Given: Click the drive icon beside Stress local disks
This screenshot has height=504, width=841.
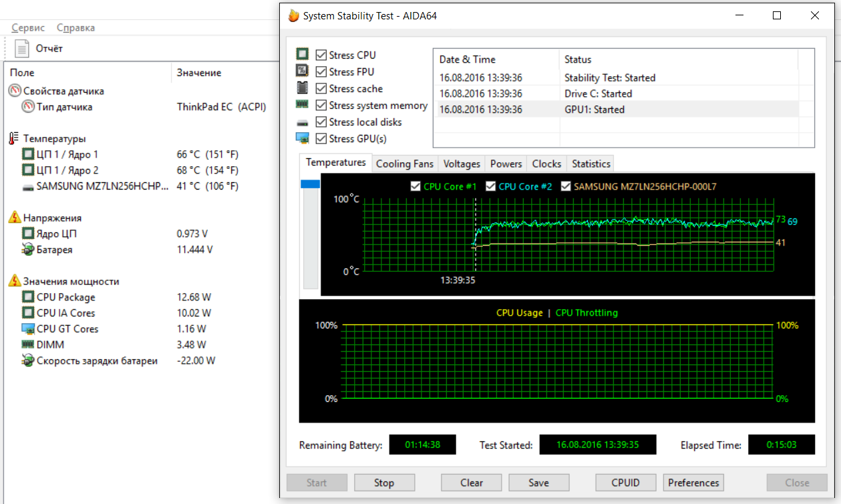Looking at the screenshot, I should 303,122.
